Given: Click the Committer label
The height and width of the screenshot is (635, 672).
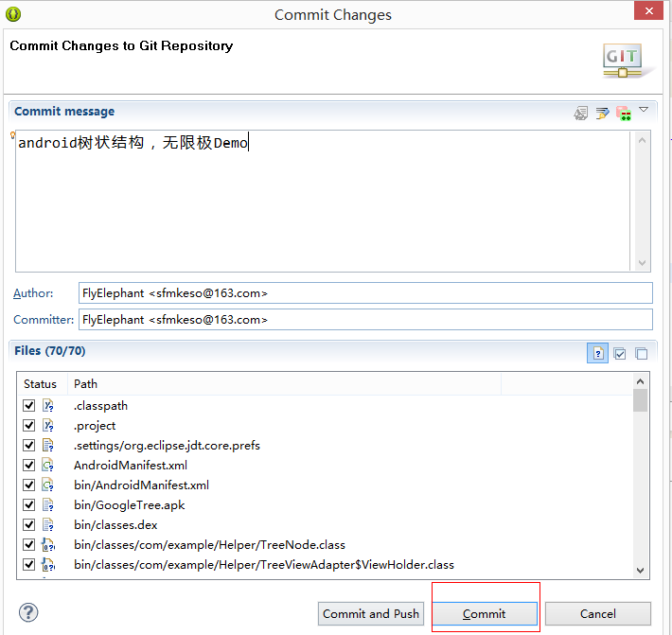Looking at the screenshot, I should click(x=44, y=320).
